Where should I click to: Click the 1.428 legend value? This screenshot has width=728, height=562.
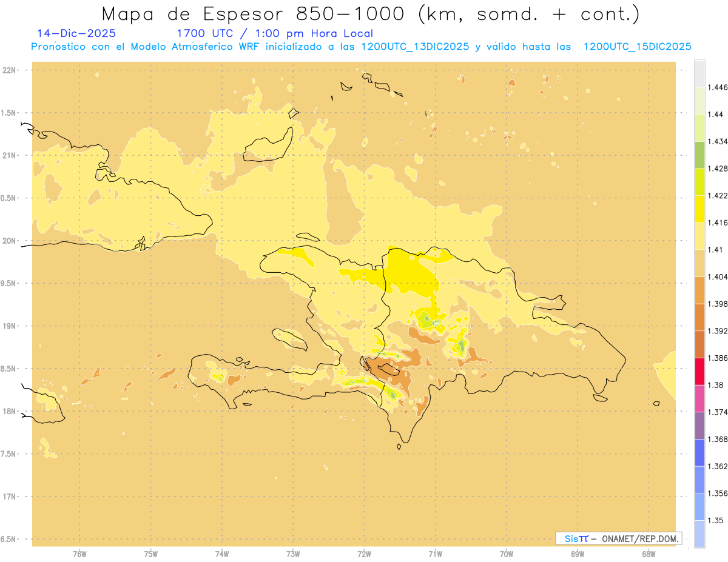click(718, 169)
